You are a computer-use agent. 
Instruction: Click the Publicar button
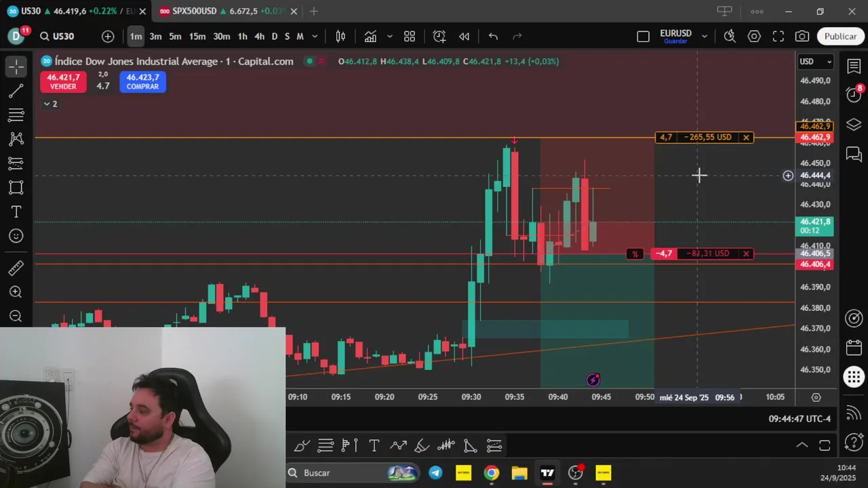pyautogui.click(x=840, y=37)
